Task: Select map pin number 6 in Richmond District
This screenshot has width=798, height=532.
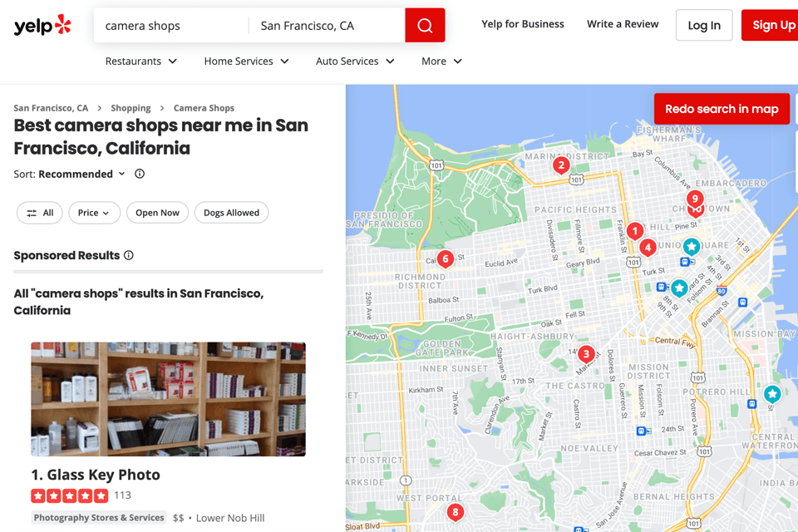Action: tap(446, 259)
